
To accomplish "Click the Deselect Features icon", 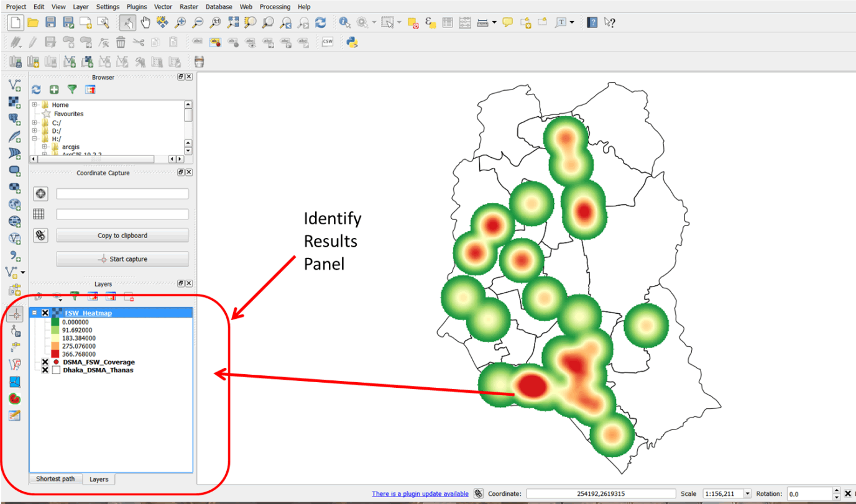I will click(x=413, y=22).
